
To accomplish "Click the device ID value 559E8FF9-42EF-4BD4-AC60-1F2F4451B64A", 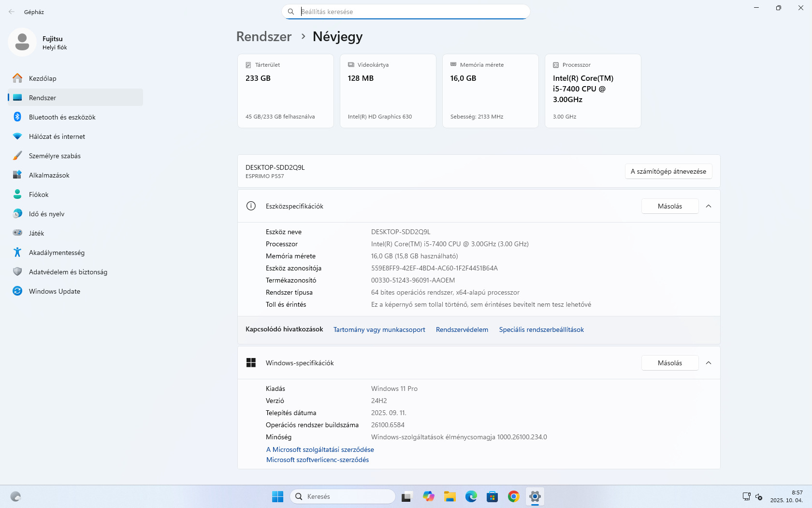I will (435, 269).
